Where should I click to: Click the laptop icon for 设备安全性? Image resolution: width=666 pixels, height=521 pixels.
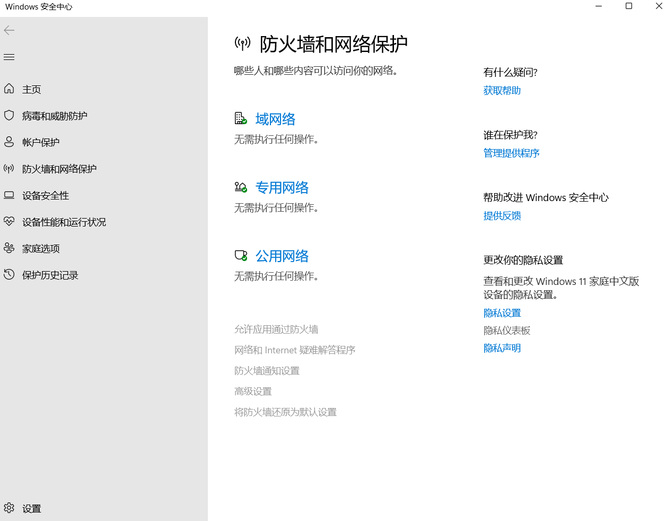[x=9, y=195]
